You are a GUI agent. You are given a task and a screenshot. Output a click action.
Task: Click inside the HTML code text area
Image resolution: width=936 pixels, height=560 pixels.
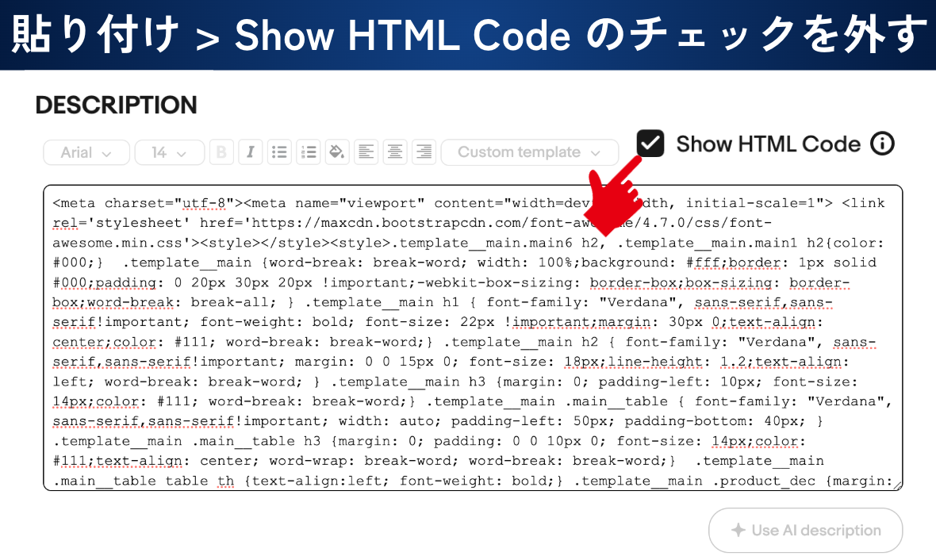click(x=472, y=341)
